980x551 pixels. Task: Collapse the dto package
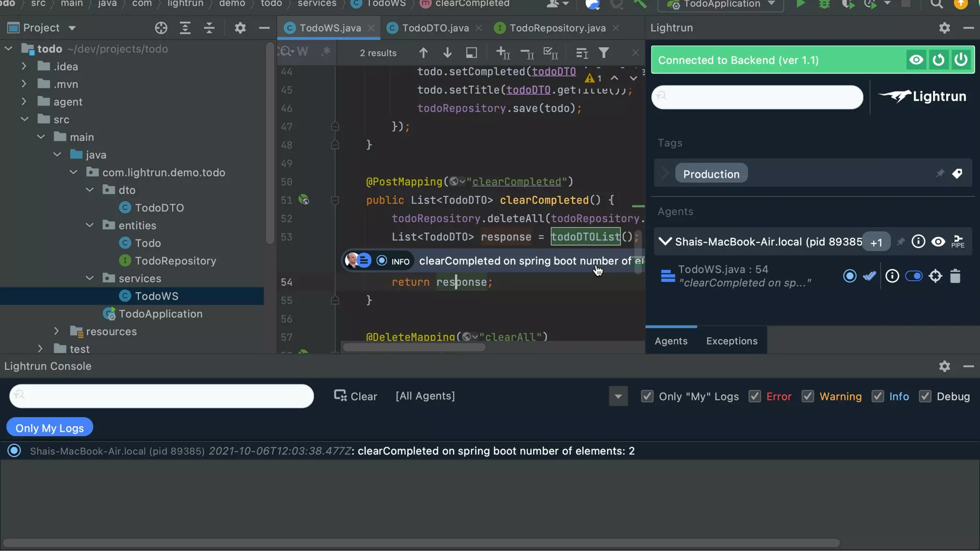(89, 190)
